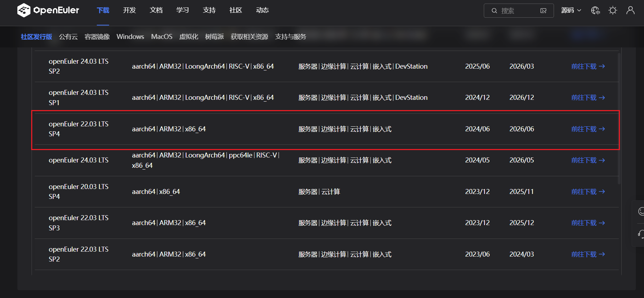Screen dimensions: 644x298
Task: Select the 容器镜像 tab
Action: pyautogui.click(x=97, y=37)
